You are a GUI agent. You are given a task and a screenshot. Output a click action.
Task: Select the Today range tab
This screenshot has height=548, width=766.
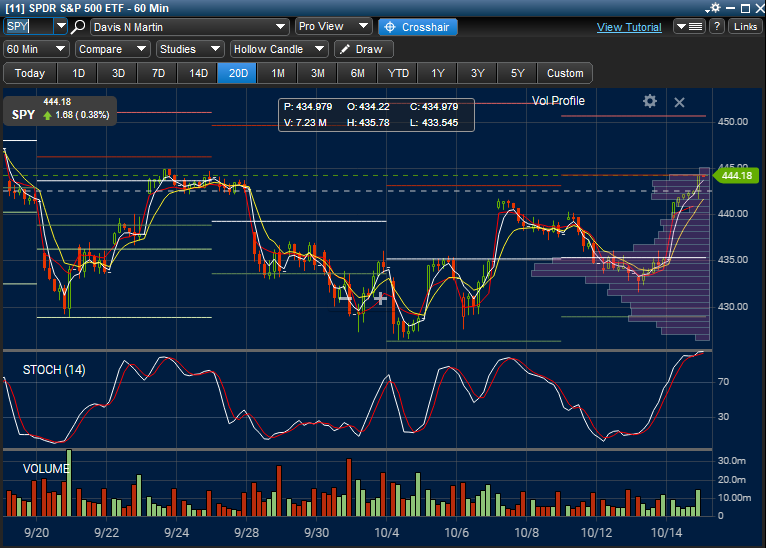(30, 73)
